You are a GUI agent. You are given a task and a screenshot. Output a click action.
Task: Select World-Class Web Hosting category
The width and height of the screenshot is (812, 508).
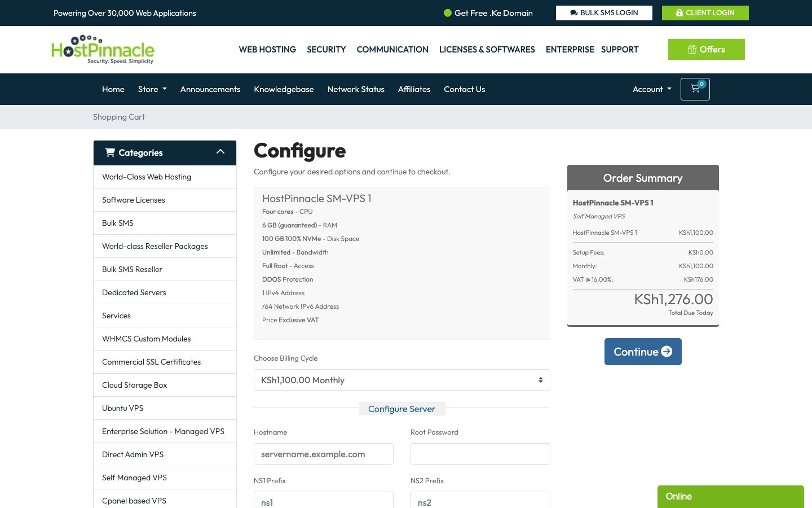[x=165, y=177]
